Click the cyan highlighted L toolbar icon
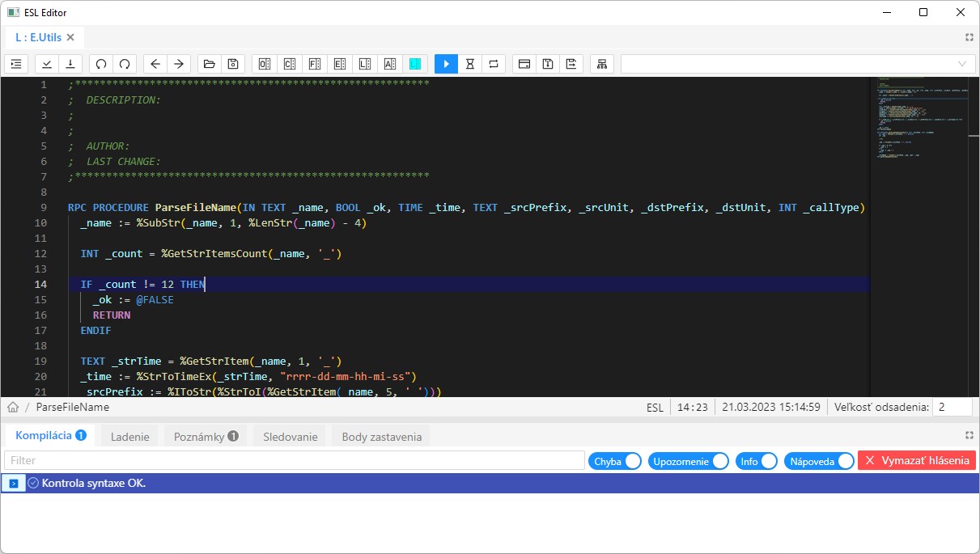980x554 pixels. coord(415,64)
